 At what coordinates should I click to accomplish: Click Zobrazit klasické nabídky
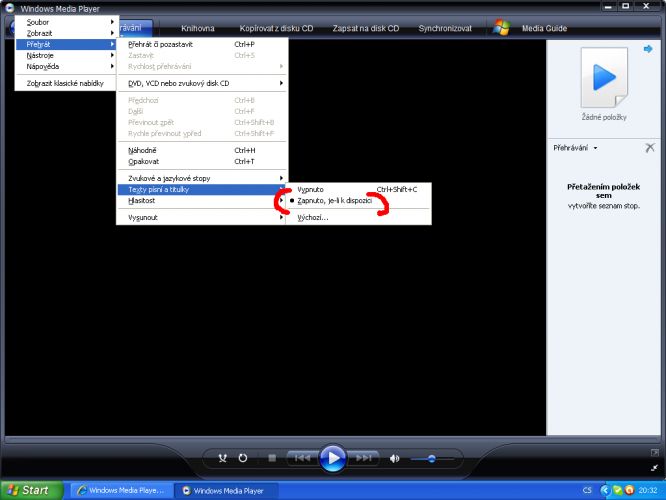click(x=65, y=83)
